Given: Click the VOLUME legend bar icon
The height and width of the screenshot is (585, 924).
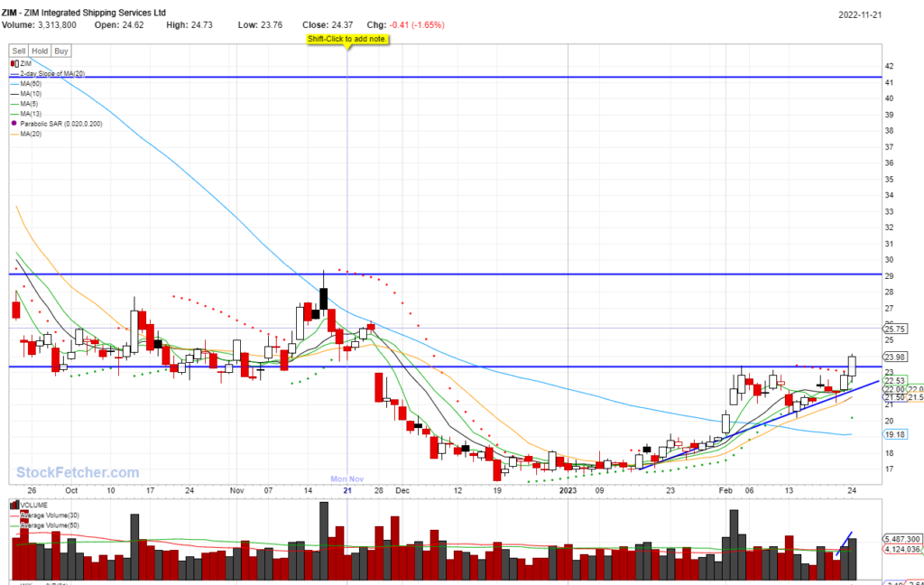Looking at the screenshot, I should click(14, 506).
